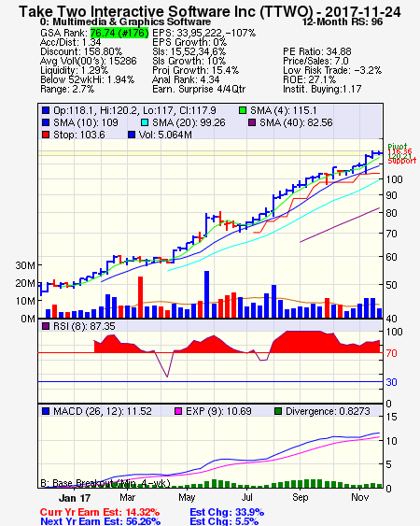
Task: Click the red Stop legend swatch
Action: (46, 135)
